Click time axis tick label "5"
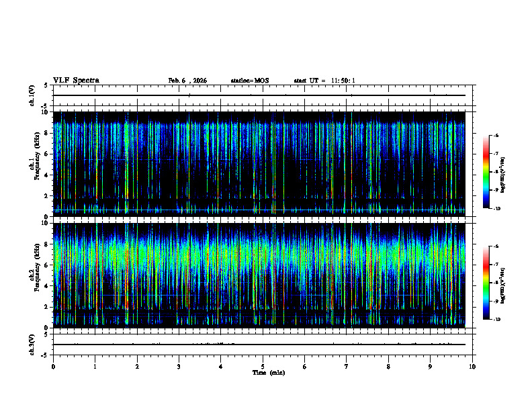 pyautogui.click(x=263, y=367)
